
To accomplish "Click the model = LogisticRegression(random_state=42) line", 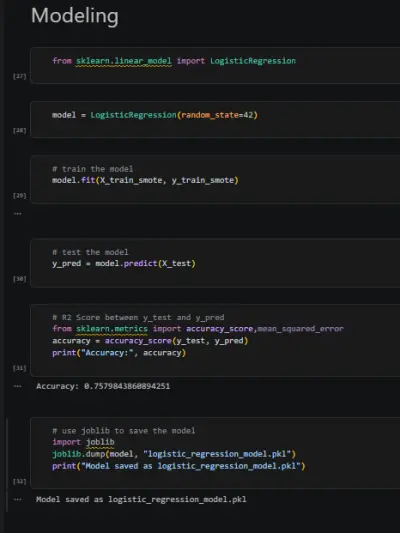I will point(155,115).
